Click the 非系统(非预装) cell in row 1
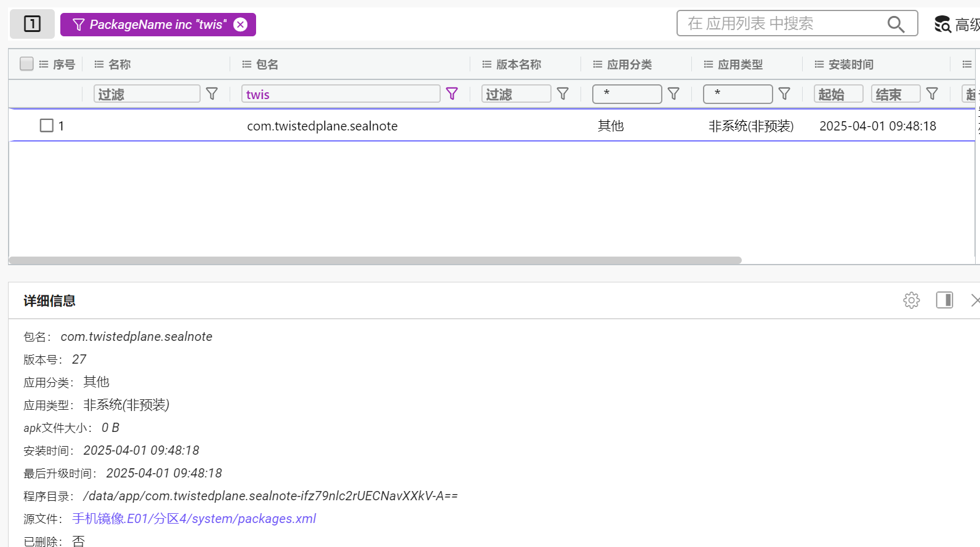 click(x=751, y=126)
